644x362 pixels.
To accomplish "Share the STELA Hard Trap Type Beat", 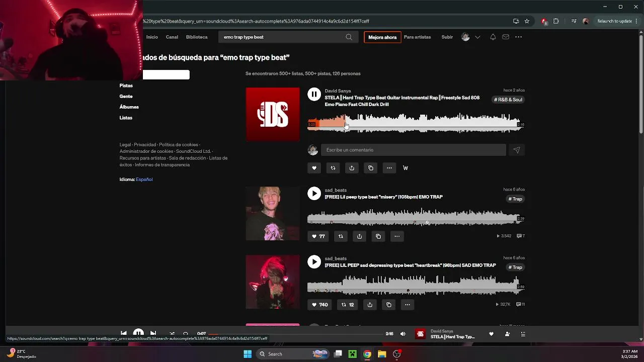I will (352, 168).
